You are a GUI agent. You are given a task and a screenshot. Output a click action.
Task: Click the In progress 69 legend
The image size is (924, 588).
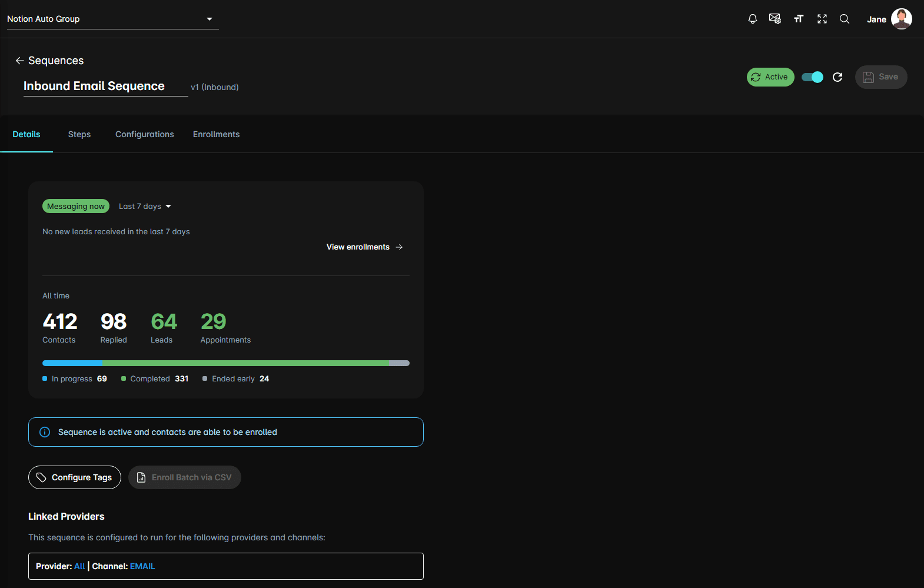pos(75,379)
